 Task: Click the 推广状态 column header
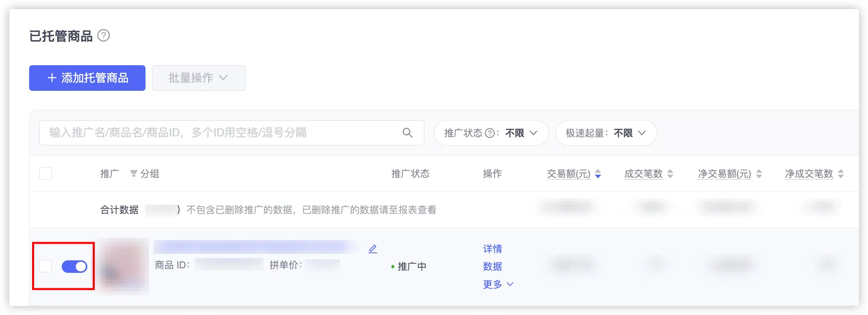point(410,174)
